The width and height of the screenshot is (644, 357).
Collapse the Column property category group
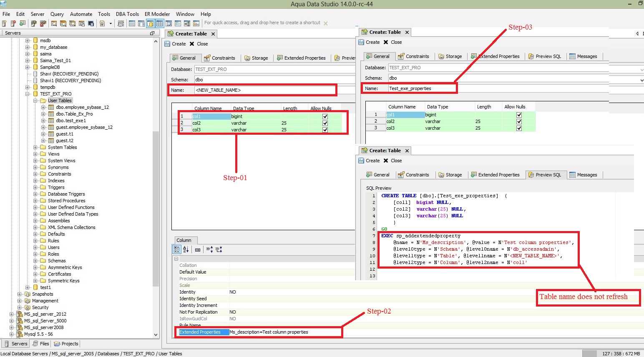(176, 259)
